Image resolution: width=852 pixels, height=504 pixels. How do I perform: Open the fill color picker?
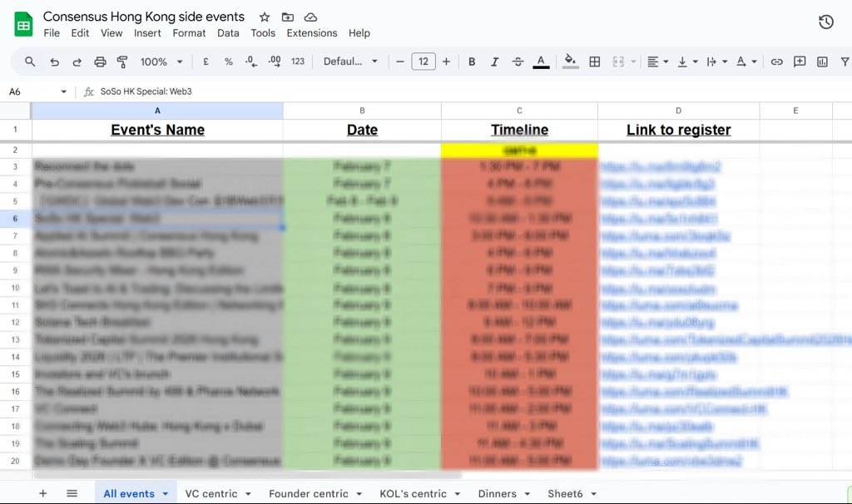point(570,62)
